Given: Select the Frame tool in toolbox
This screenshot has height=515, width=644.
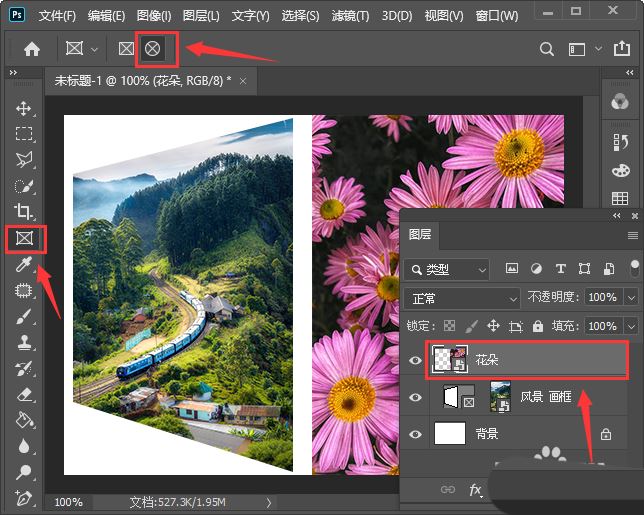Looking at the screenshot, I should click(x=24, y=238).
